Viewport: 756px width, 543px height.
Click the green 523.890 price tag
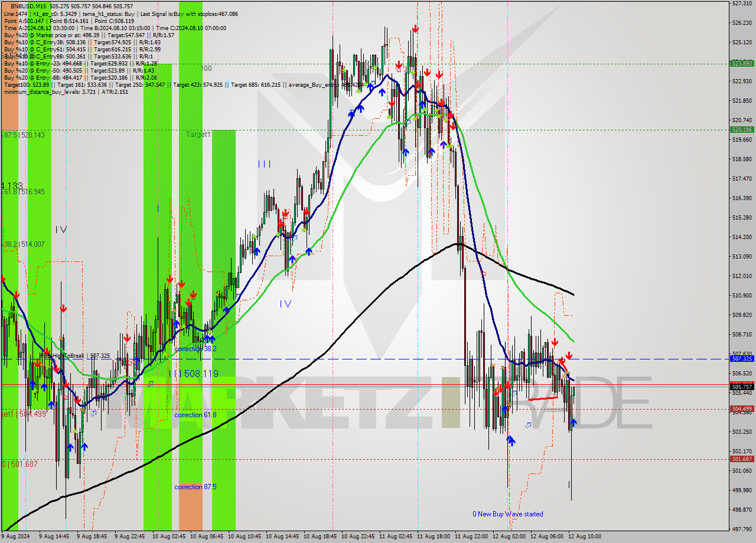[x=742, y=63]
